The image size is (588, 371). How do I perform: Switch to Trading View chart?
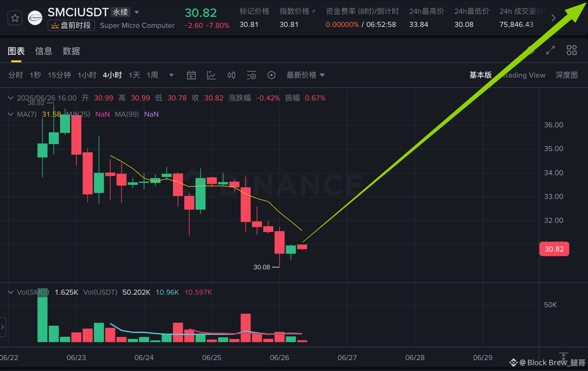[x=524, y=75]
